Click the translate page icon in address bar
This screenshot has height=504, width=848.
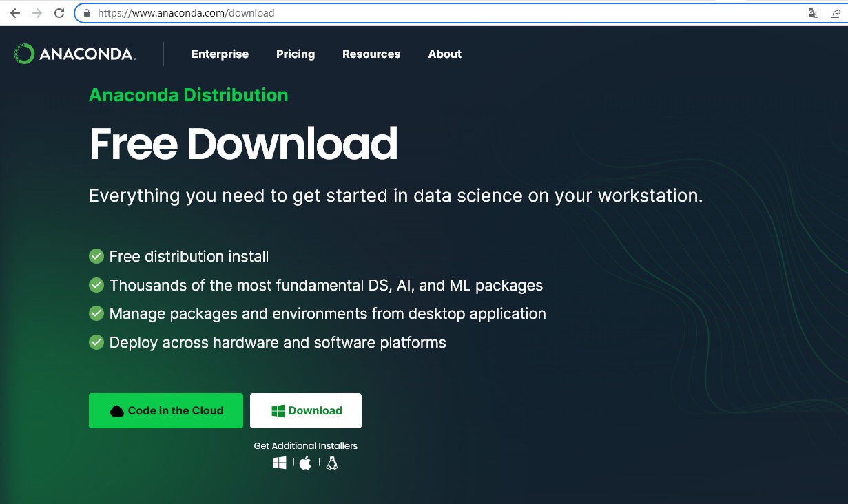(x=814, y=13)
